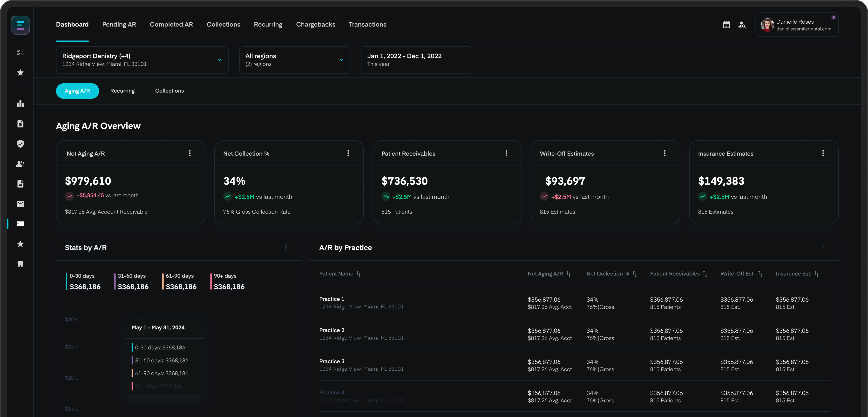Open the checklist tasks sidebar icon
The width and height of the screenshot is (868, 417).
coord(20,52)
